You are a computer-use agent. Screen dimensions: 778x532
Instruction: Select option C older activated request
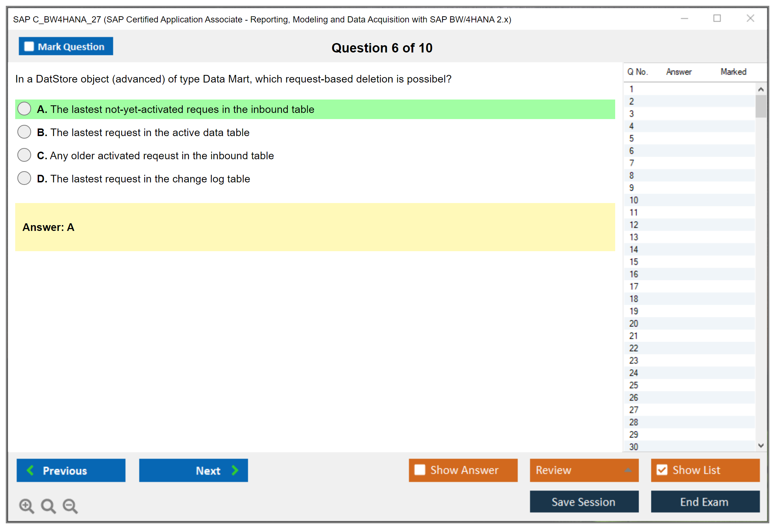pyautogui.click(x=24, y=155)
